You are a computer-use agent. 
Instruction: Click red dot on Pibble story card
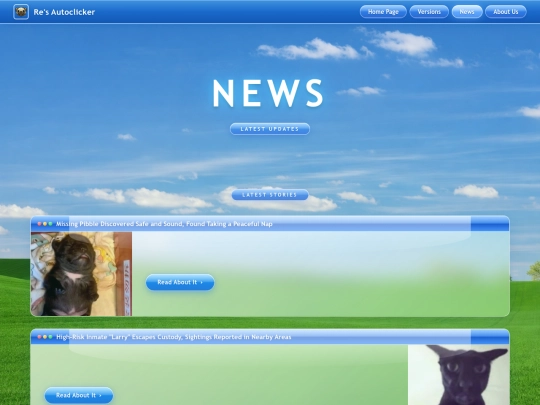pyautogui.click(x=40, y=224)
